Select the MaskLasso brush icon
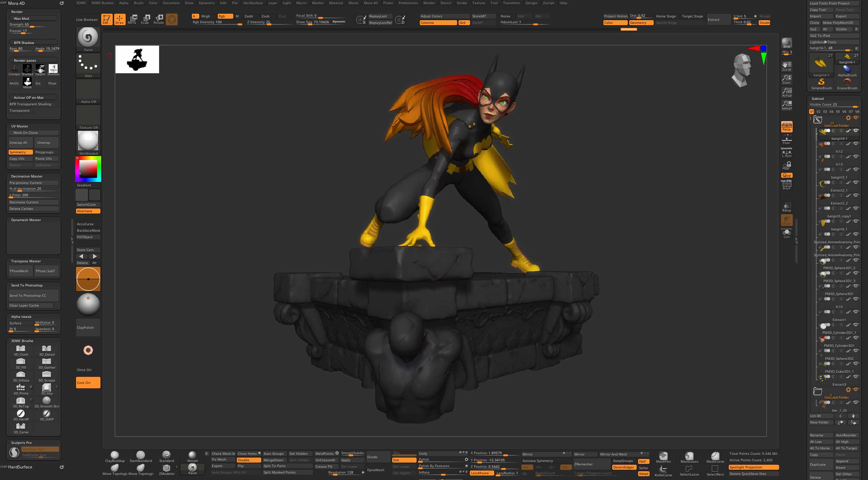The height and width of the screenshot is (480, 868). (689, 456)
